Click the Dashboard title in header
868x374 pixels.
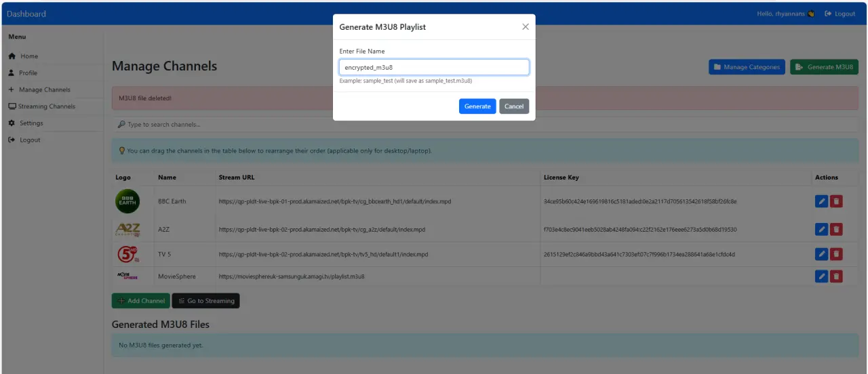pyautogui.click(x=26, y=14)
